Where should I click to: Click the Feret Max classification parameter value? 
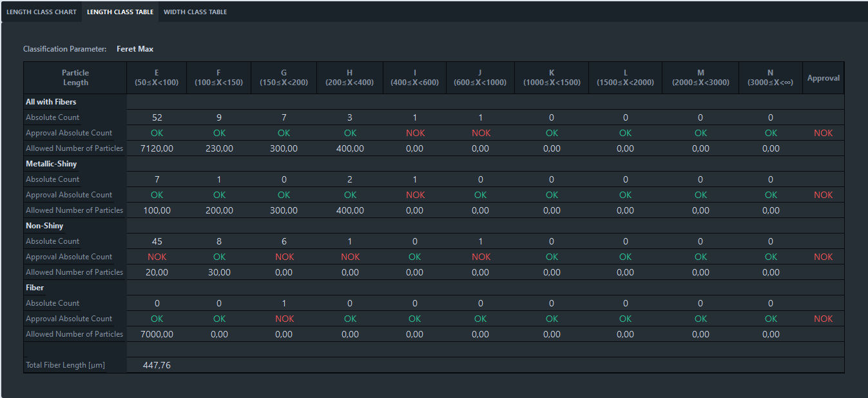[135, 49]
